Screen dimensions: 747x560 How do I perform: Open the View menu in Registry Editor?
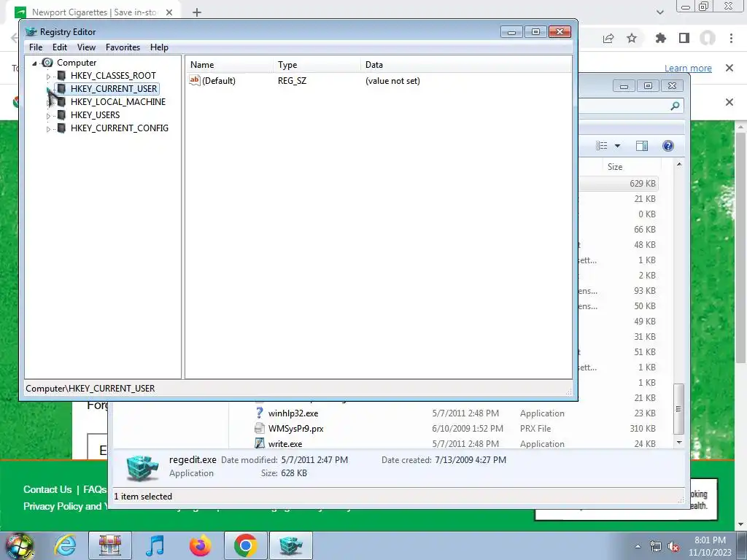[86, 47]
